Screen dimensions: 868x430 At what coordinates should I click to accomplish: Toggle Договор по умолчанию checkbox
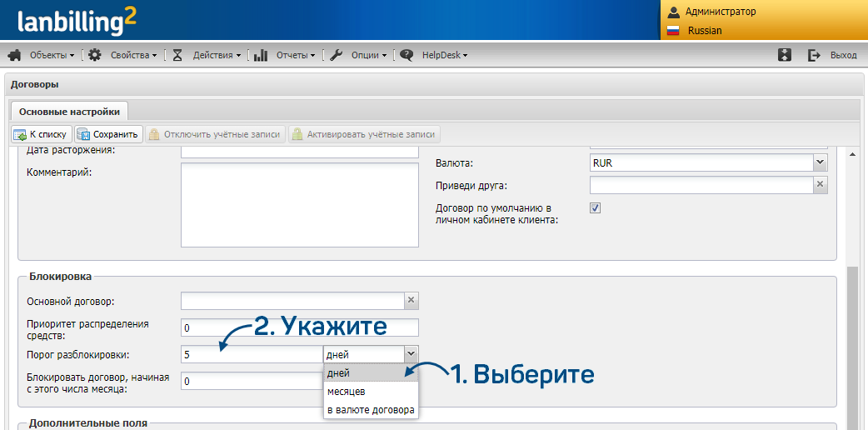[x=595, y=208]
